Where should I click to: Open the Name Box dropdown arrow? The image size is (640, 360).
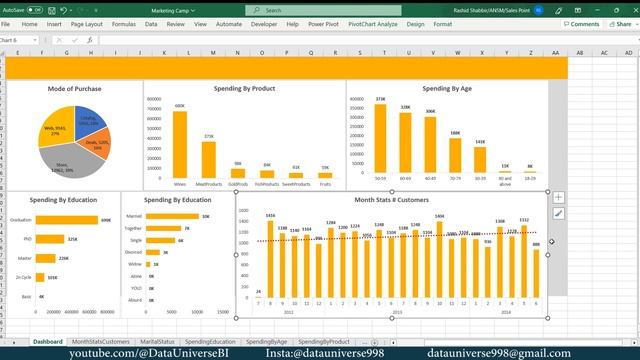[x=35, y=40]
